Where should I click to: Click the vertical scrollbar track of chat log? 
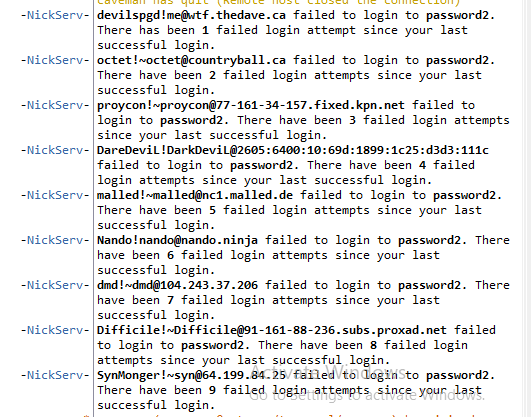coord(526,208)
